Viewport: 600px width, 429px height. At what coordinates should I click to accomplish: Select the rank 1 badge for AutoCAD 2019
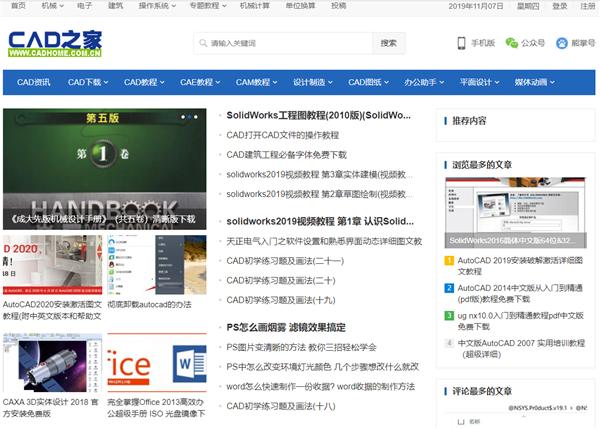pyautogui.click(x=448, y=261)
